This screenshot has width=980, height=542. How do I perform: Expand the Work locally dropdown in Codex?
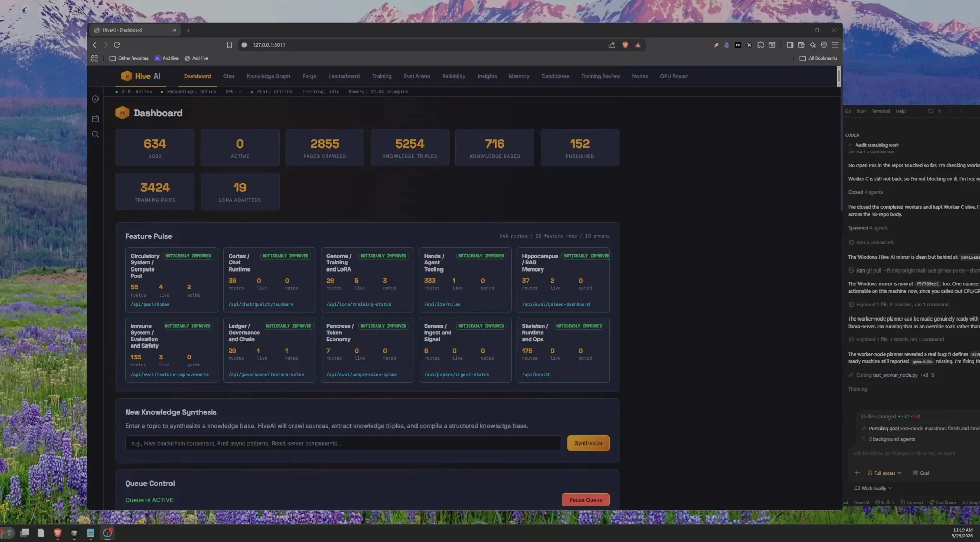click(x=873, y=488)
